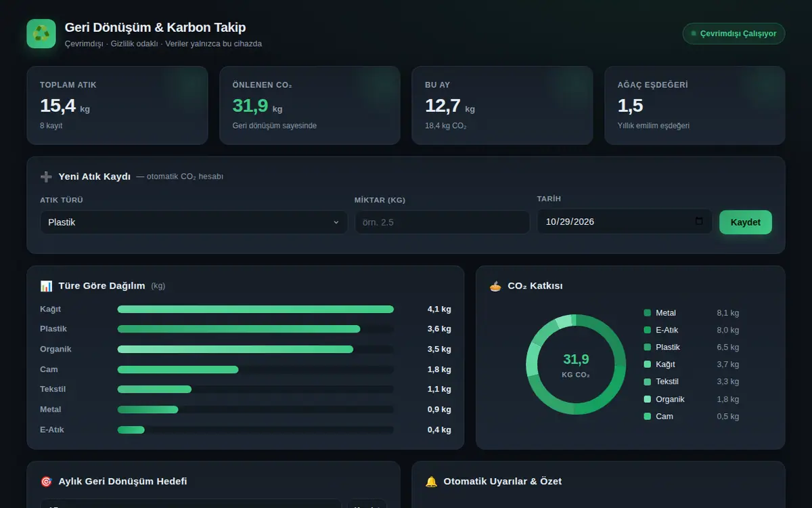This screenshot has height=508, width=812.
Task: Click the Organik legend color swatch
Action: coord(648,399)
